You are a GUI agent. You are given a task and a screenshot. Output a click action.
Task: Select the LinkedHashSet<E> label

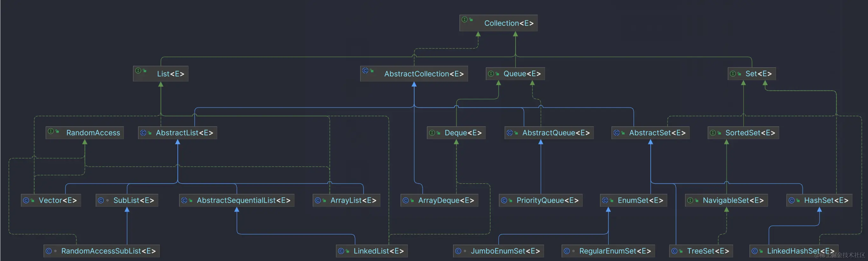click(801, 251)
